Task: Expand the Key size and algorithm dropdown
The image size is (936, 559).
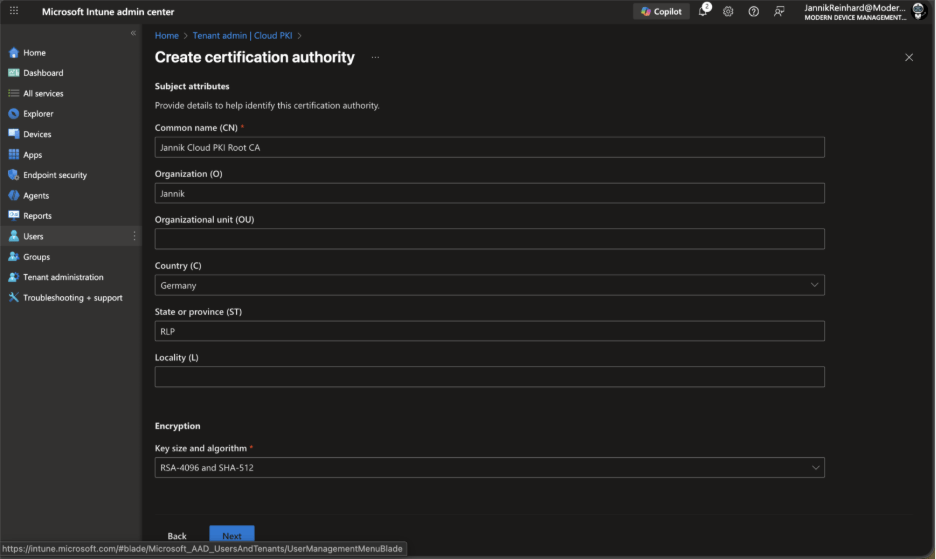Action: 489,467
